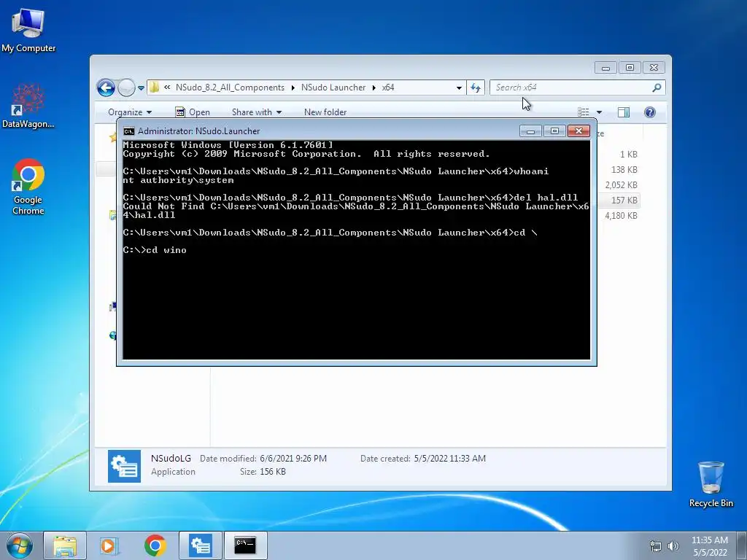Click the folder icon in the address bar

coord(155,87)
